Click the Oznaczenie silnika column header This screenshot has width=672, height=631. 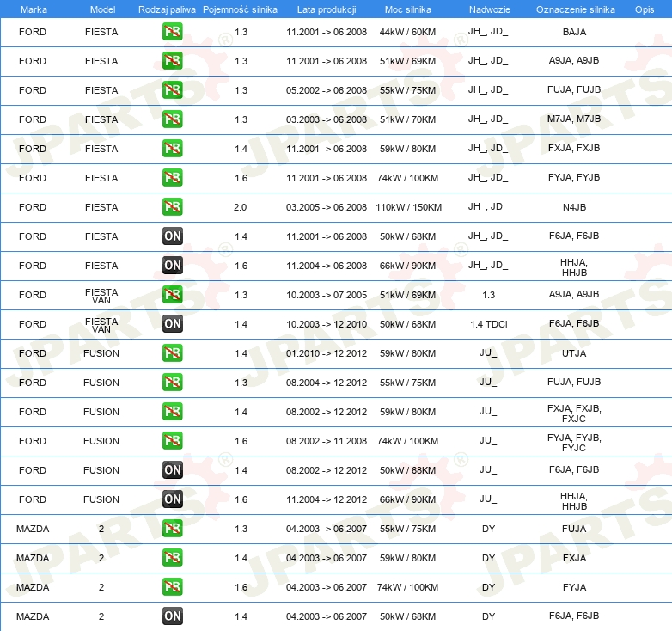[575, 9]
